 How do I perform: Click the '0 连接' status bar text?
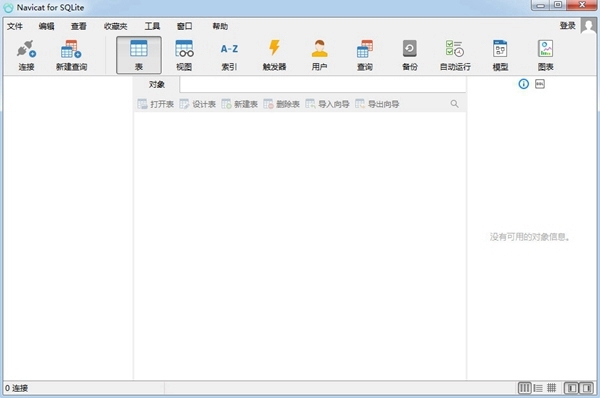click(16, 388)
